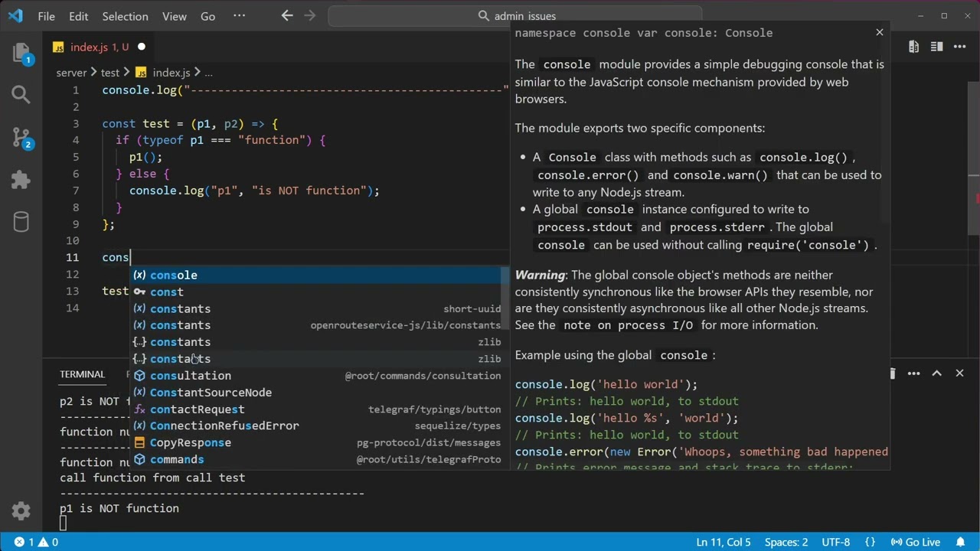Open the database icon in activity bar
Image resolution: width=980 pixels, height=551 pixels.
(21, 222)
